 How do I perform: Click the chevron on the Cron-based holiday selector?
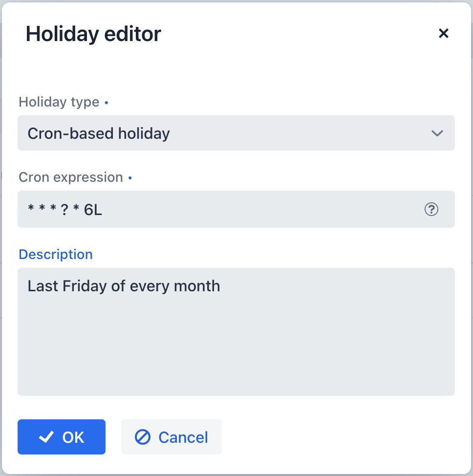[437, 133]
